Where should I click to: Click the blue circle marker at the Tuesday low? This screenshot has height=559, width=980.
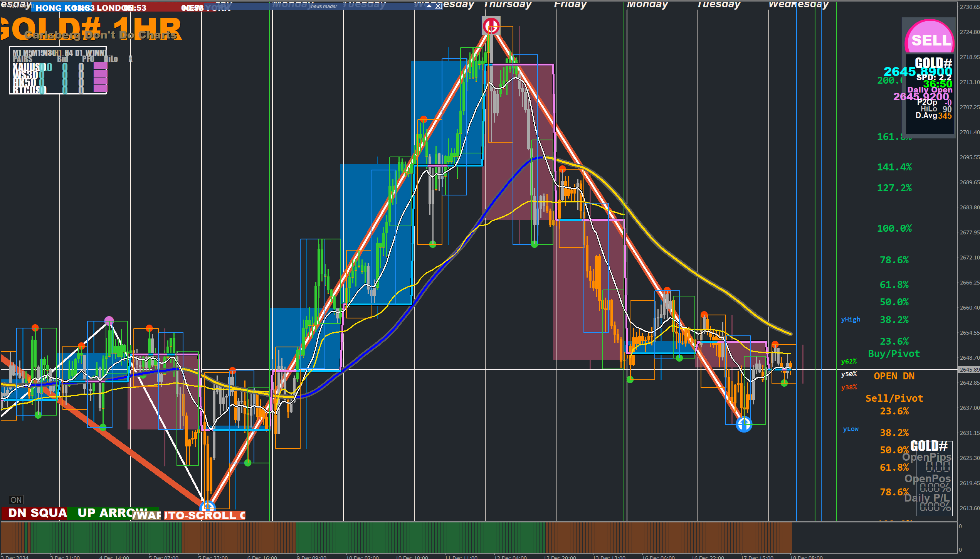(x=744, y=424)
